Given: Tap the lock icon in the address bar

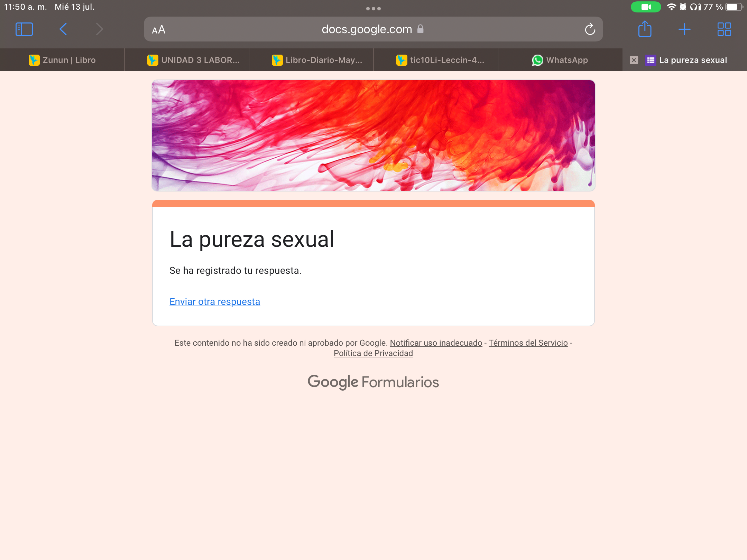Looking at the screenshot, I should click(x=420, y=29).
